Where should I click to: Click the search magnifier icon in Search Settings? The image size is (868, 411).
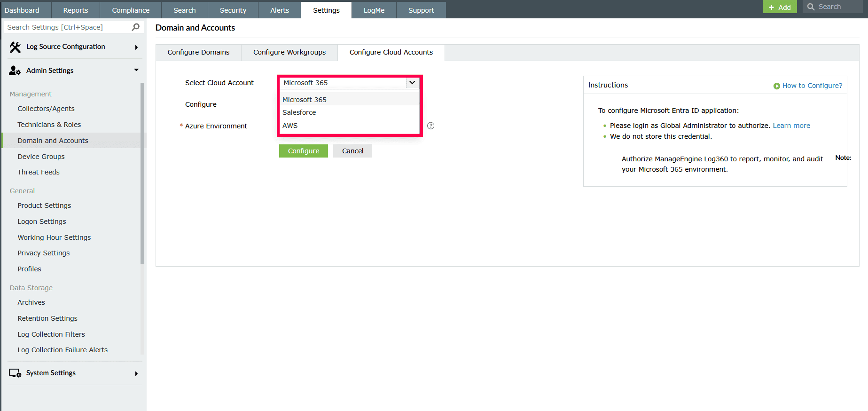coord(136,27)
